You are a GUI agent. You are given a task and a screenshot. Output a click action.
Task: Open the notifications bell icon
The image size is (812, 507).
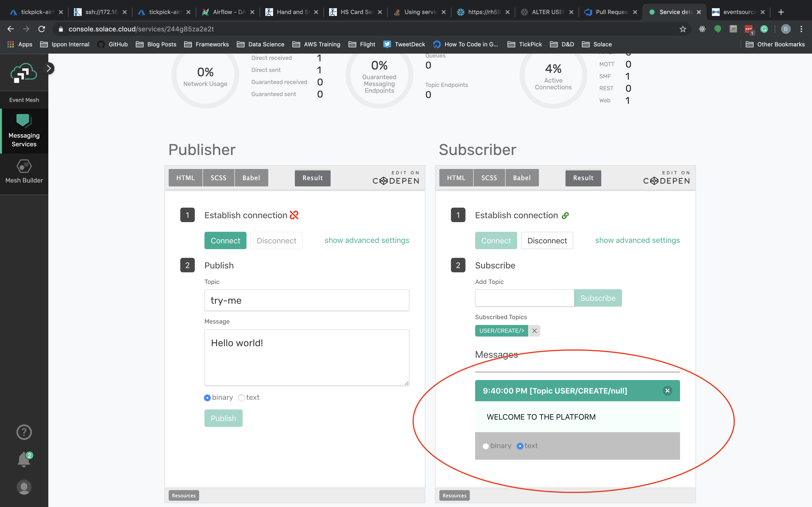click(24, 459)
